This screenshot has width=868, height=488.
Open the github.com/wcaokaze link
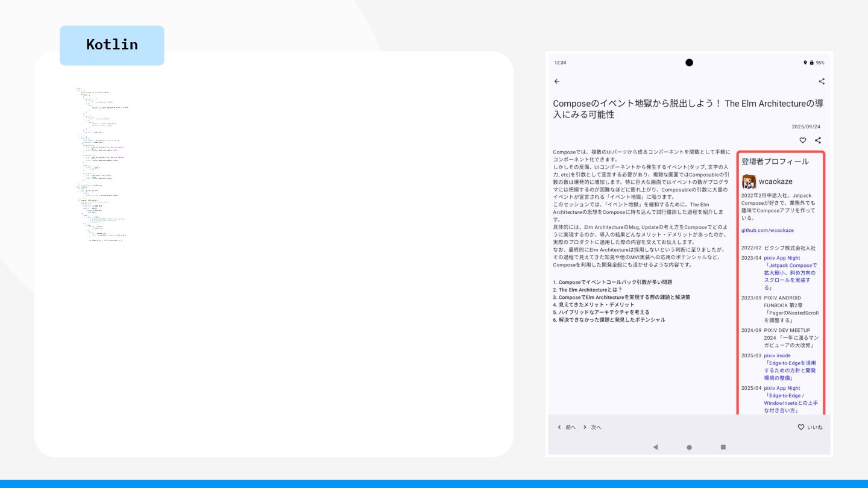[767, 230]
